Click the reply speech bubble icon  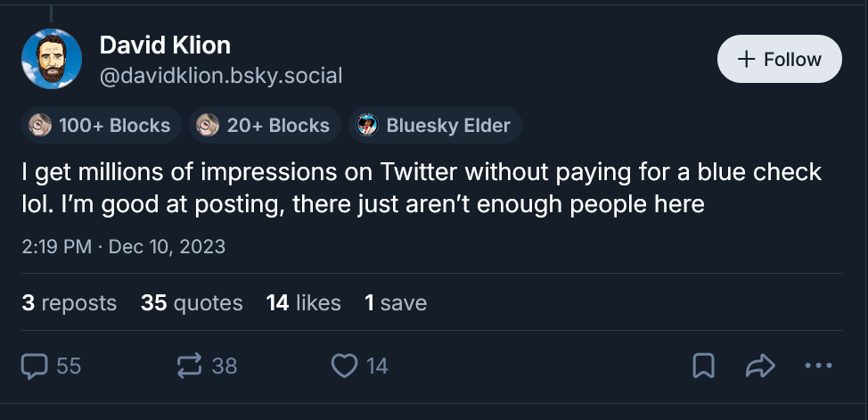(x=35, y=366)
